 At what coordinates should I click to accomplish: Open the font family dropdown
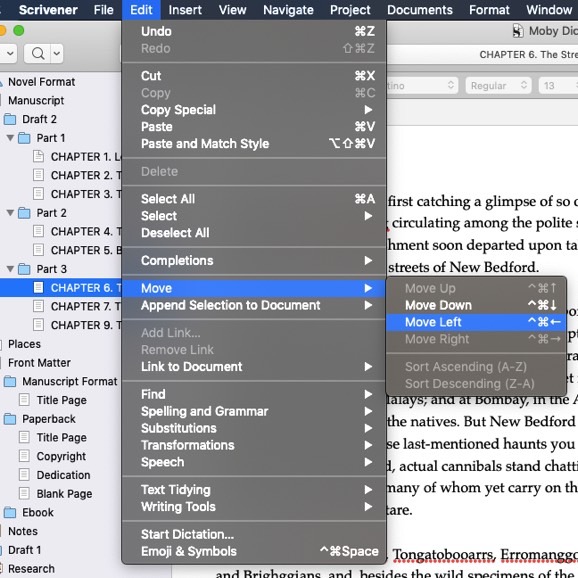coord(422,86)
